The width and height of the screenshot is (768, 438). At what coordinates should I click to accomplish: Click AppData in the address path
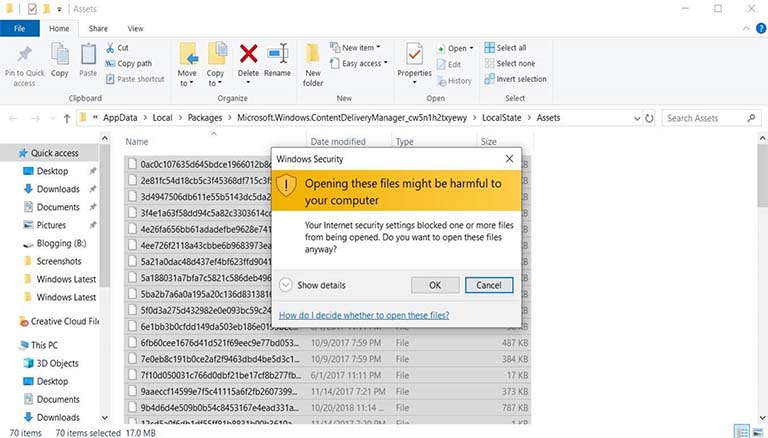tap(120, 118)
